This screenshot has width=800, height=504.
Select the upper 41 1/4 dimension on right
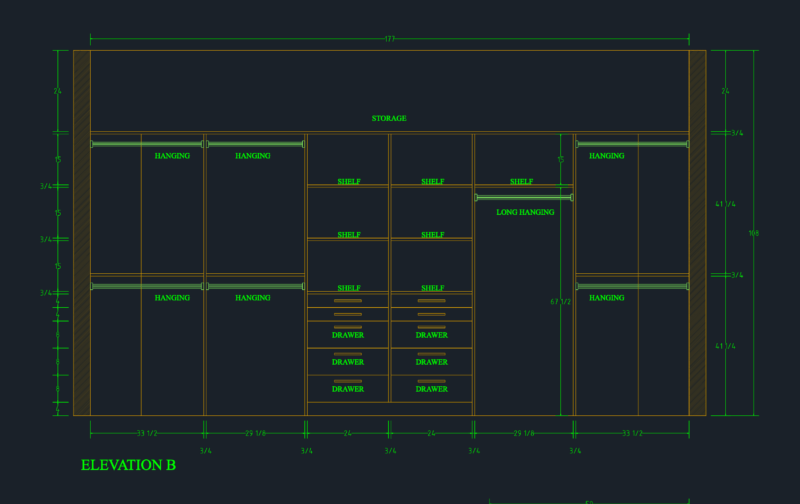tap(725, 204)
